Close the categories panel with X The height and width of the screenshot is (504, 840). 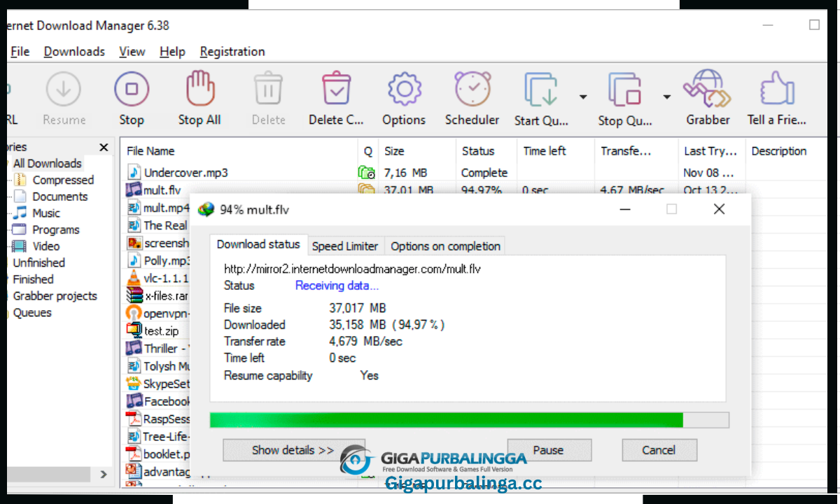(104, 148)
